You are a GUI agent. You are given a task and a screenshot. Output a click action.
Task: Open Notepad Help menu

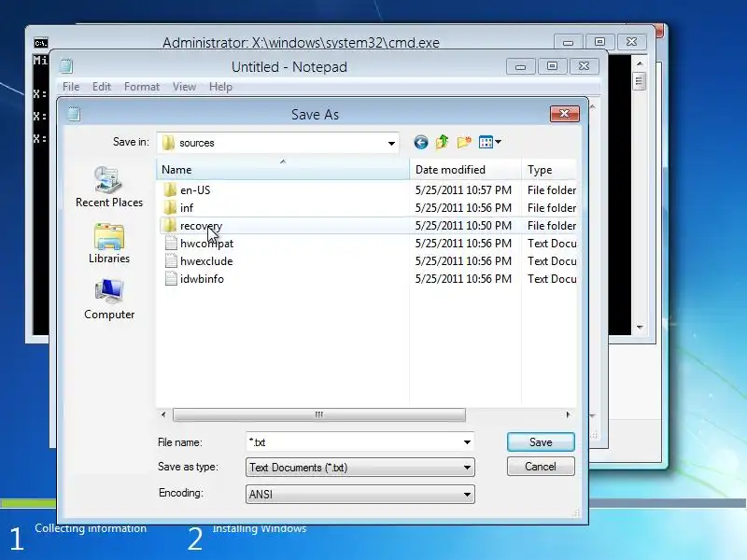coord(220,87)
